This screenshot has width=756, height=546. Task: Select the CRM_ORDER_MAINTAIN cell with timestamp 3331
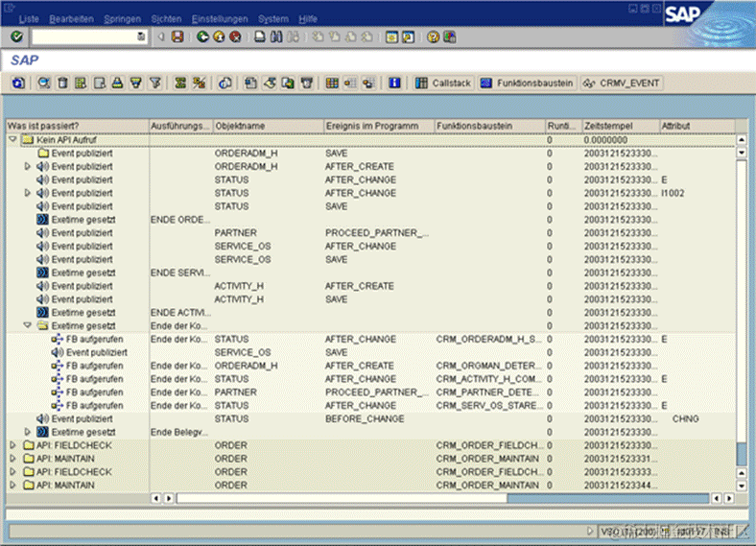pos(488,459)
